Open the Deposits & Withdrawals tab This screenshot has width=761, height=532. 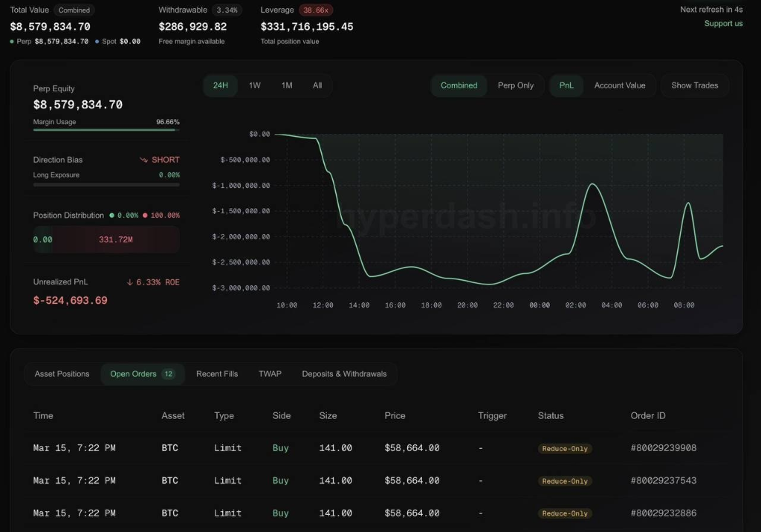coord(344,374)
